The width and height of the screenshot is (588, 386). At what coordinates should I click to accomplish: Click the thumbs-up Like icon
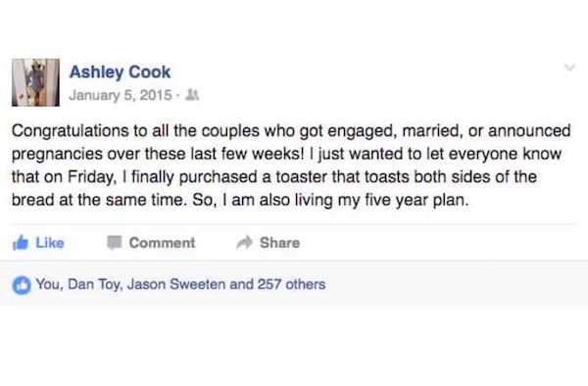tap(21, 243)
